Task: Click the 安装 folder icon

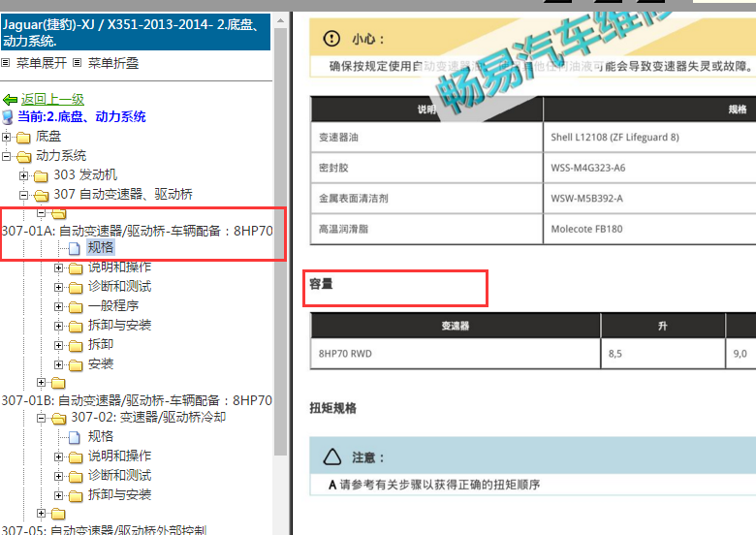Action: point(76,365)
